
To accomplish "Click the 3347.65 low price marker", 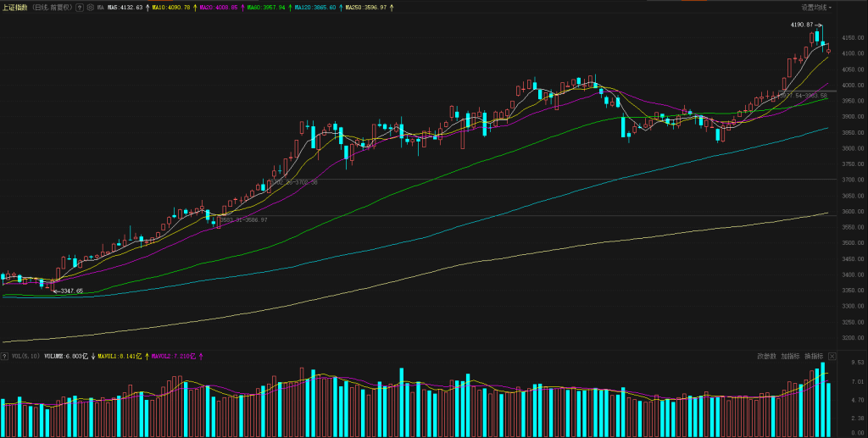I will (x=70, y=291).
